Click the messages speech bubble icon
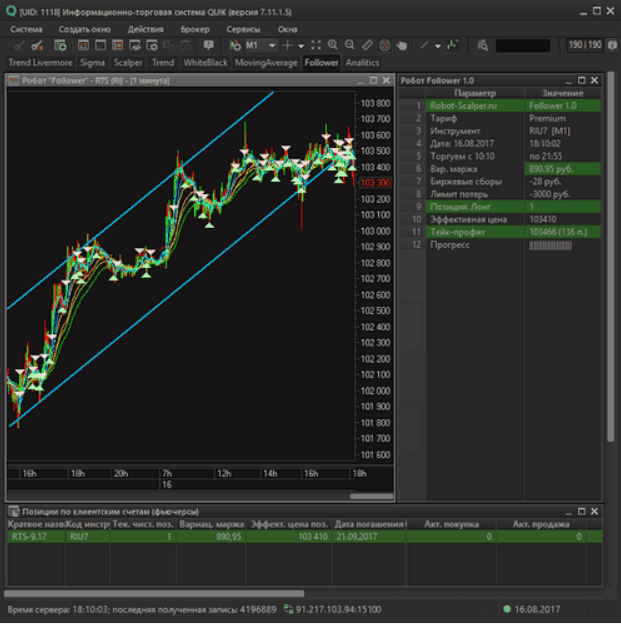The image size is (621, 624). (208, 45)
